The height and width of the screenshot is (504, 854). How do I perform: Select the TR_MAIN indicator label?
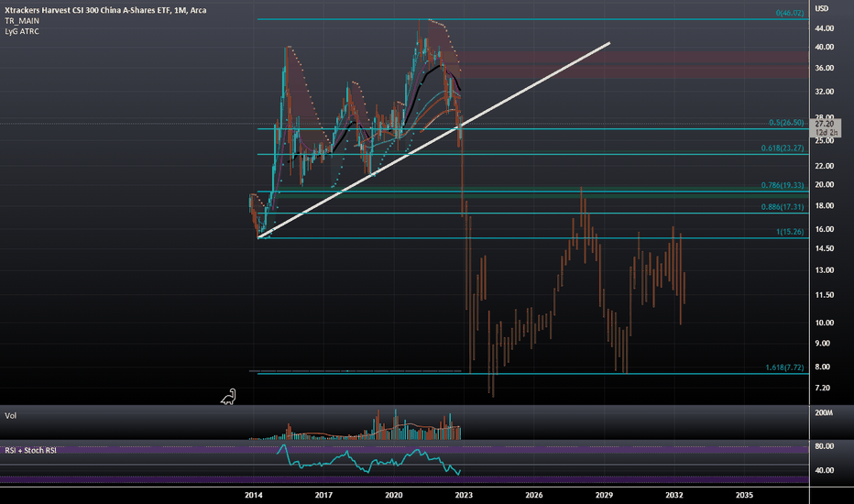pyautogui.click(x=22, y=21)
